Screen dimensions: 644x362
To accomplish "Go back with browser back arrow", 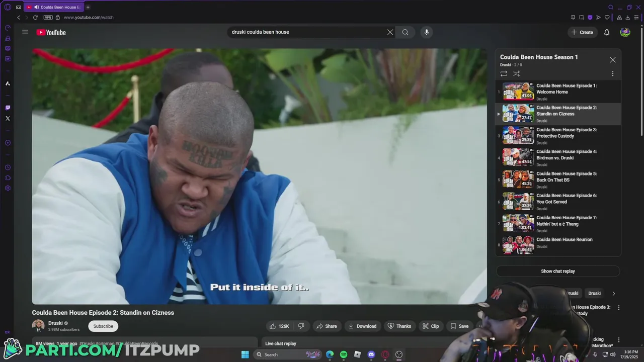I will [19, 17].
